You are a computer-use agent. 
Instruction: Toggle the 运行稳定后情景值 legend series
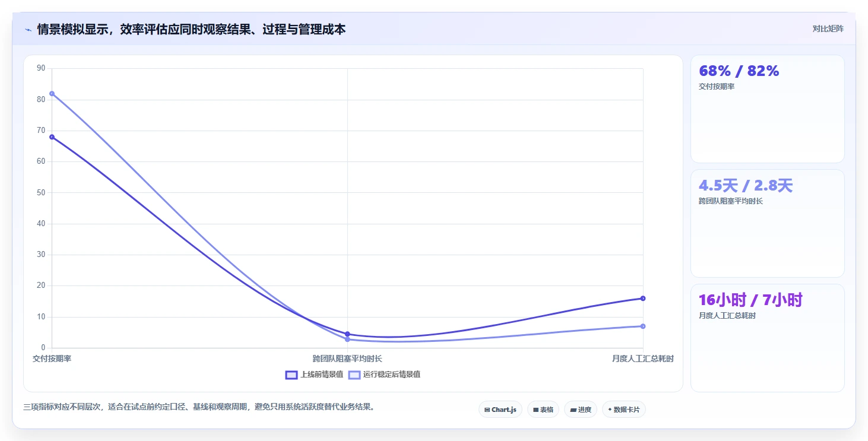(x=384, y=375)
